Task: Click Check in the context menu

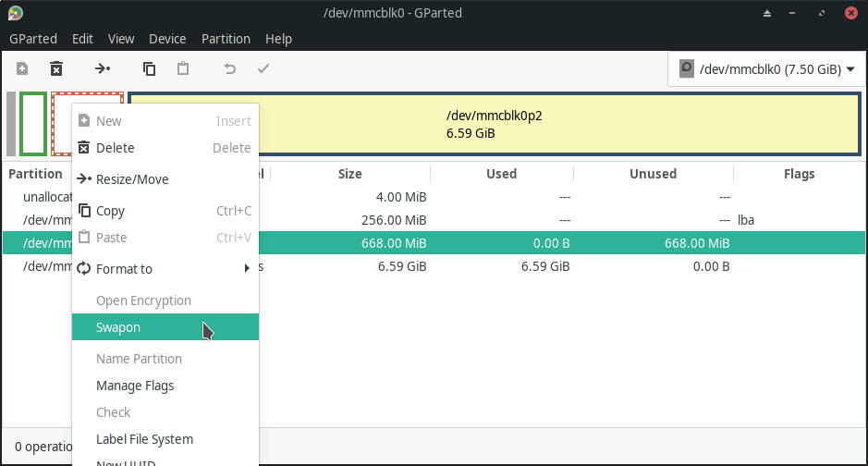Action: [165, 412]
